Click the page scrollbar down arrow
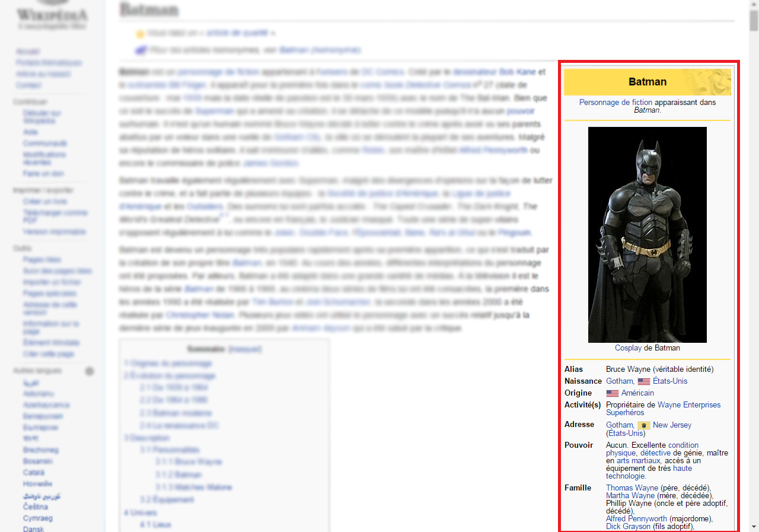Viewport: 759px width, 532px height. click(754, 527)
